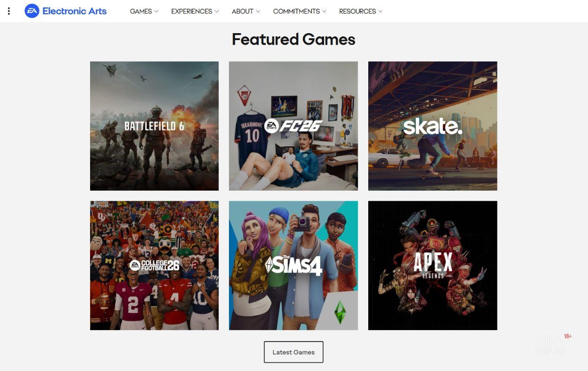The width and height of the screenshot is (588, 371).
Task: Open the Apex Legends tile
Action: (433, 266)
